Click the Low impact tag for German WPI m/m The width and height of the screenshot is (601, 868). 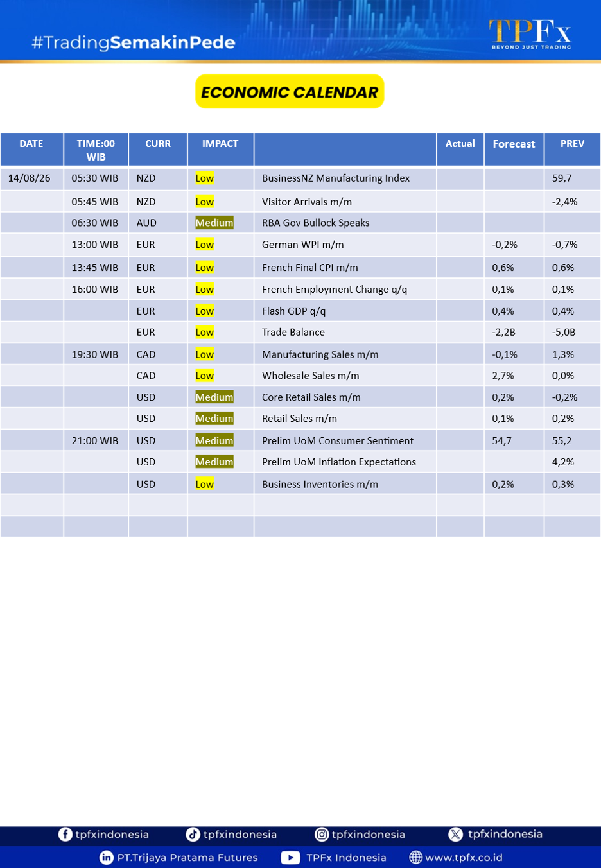pyautogui.click(x=205, y=245)
